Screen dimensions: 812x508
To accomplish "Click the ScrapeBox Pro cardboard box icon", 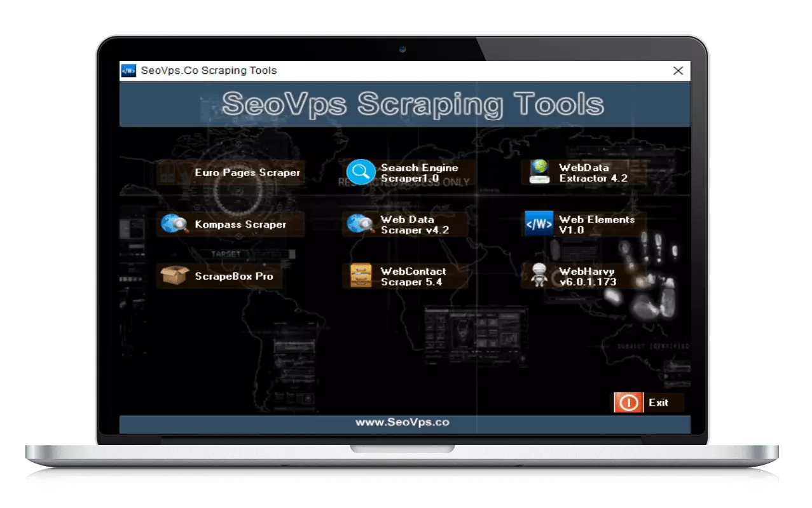I will pyautogui.click(x=174, y=276).
